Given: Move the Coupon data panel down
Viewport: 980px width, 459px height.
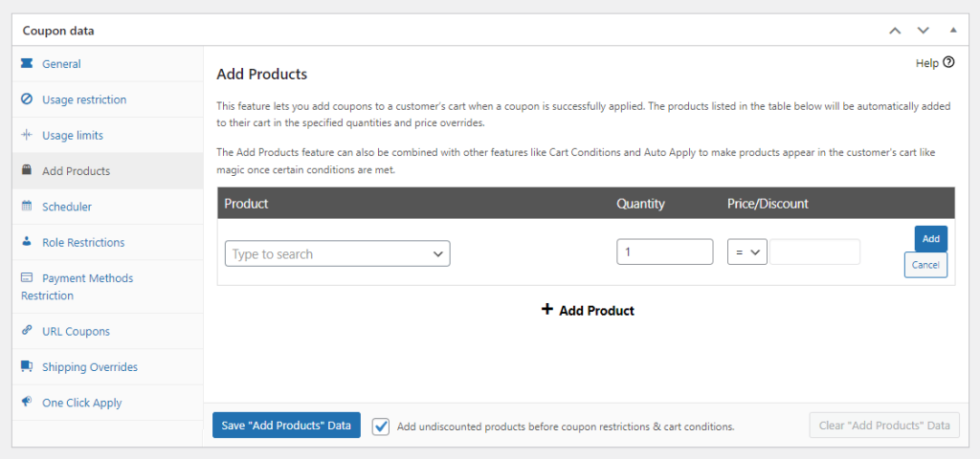Looking at the screenshot, I should point(923,31).
